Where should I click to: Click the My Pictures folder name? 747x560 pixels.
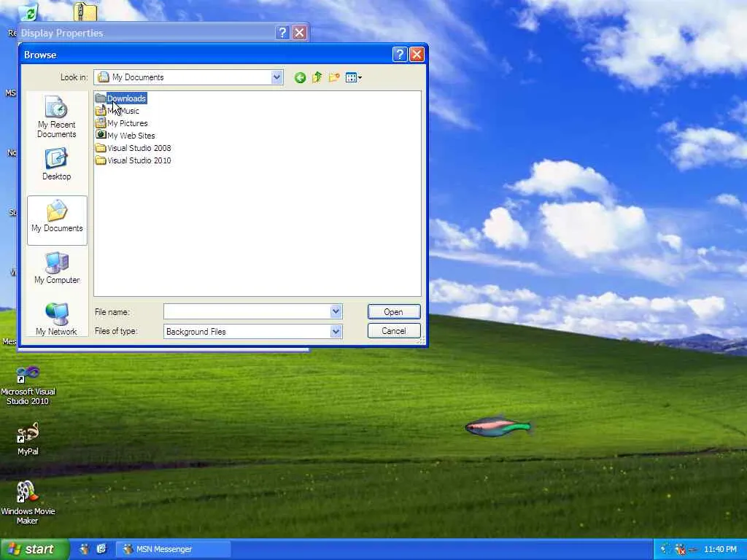pos(128,123)
